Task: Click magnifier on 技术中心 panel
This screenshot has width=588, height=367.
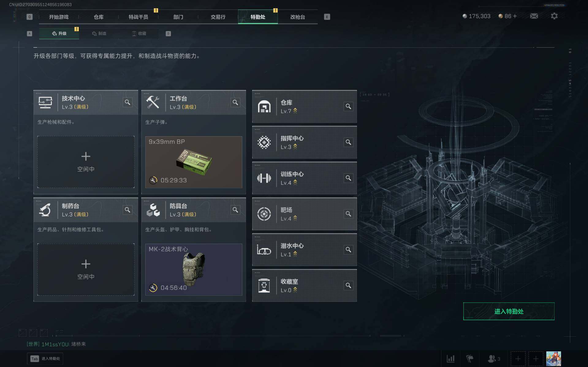Action: [x=127, y=102]
